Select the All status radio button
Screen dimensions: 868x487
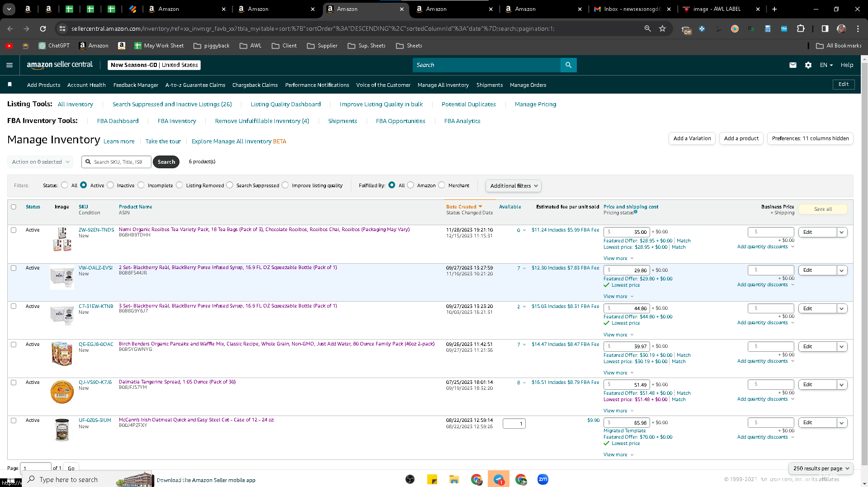[x=65, y=185]
